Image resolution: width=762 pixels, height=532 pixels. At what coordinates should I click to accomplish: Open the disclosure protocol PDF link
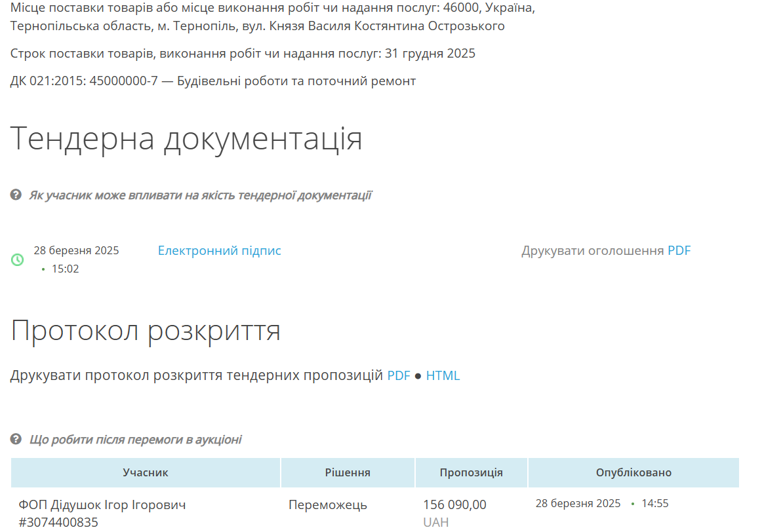click(x=398, y=375)
